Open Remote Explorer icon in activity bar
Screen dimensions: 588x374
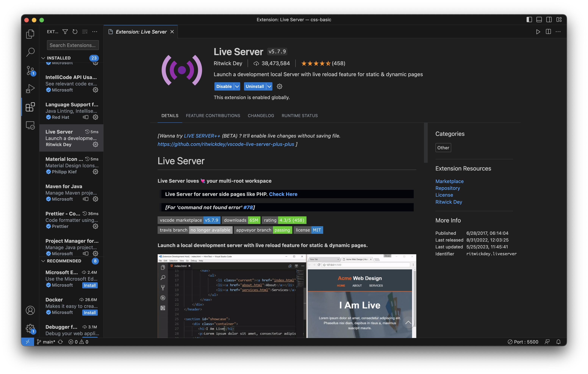pyautogui.click(x=30, y=125)
